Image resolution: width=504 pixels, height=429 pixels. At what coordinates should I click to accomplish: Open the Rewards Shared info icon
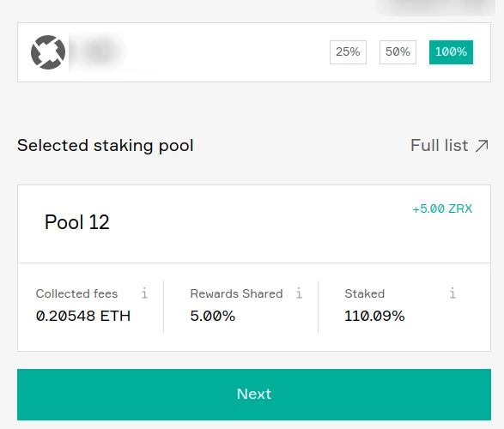click(x=299, y=293)
